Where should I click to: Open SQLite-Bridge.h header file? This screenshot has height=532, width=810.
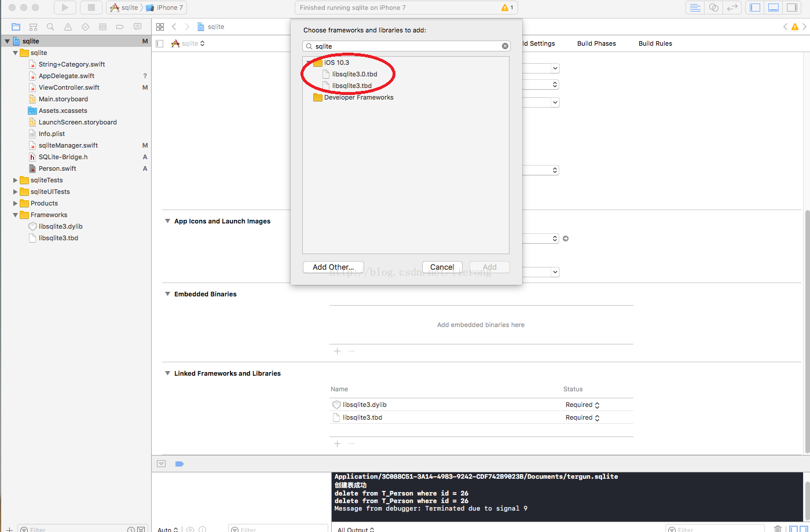(x=63, y=157)
